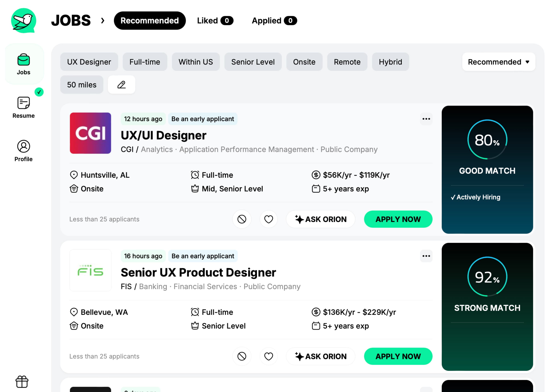Click the 80% Good Match score circle

[487, 140]
